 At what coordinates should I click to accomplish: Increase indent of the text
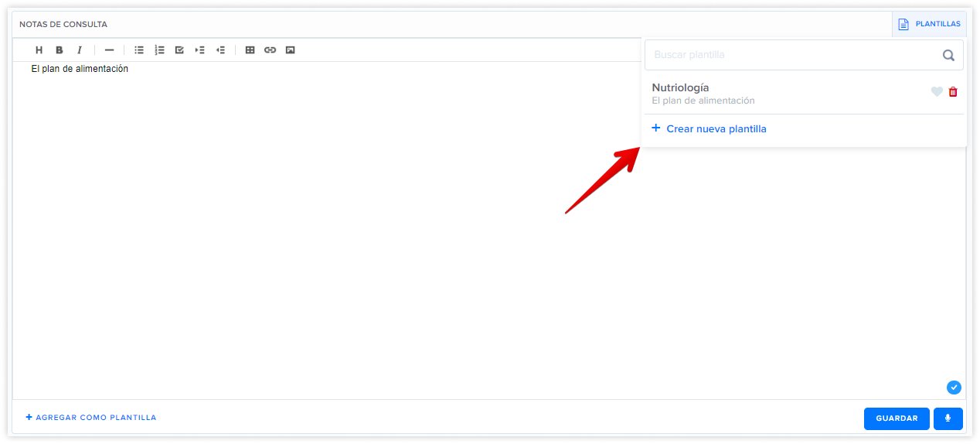(x=199, y=50)
